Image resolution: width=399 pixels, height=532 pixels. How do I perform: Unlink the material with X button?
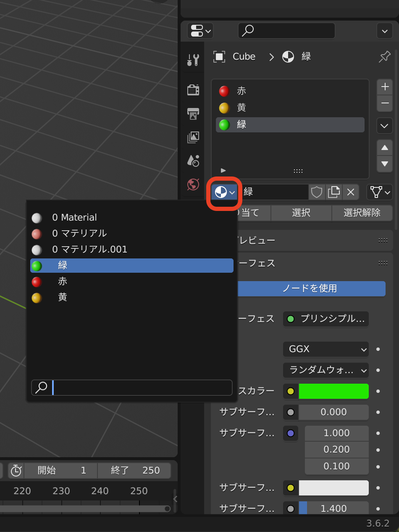tap(351, 192)
